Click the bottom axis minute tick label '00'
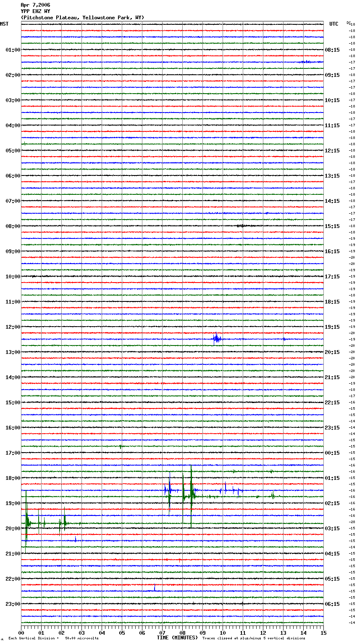The width and height of the screenshot is (357, 644). pos(21,633)
